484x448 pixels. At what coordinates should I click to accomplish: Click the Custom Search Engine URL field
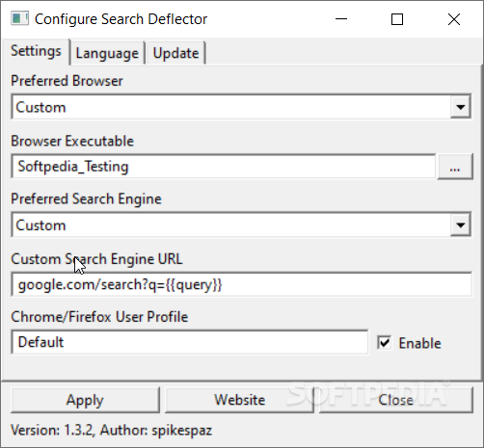241,284
